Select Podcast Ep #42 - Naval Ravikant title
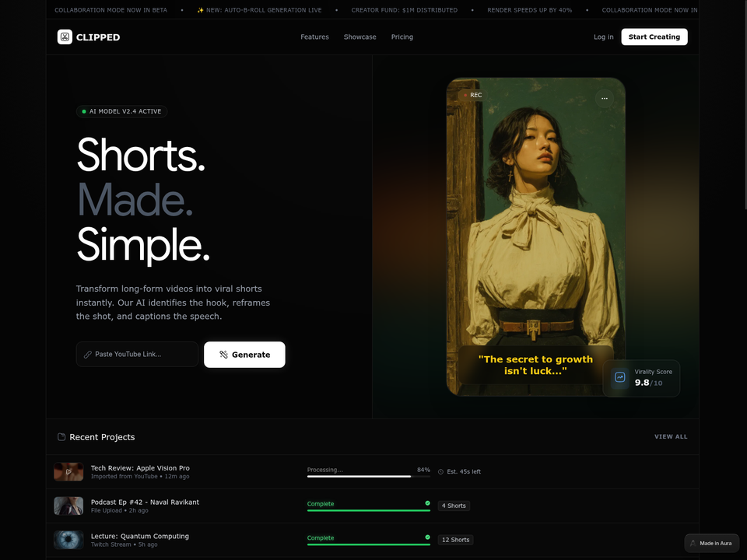This screenshot has height=560, width=747. (x=145, y=502)
